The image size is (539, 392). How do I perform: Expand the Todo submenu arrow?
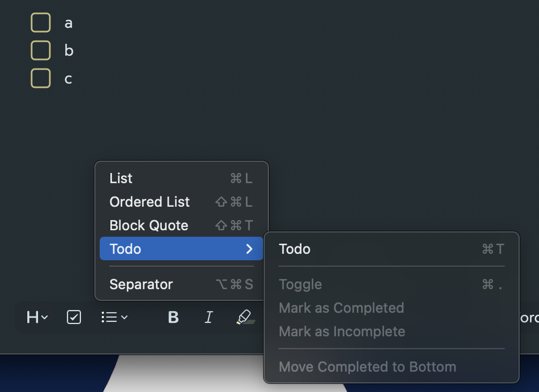coord(249,249)
